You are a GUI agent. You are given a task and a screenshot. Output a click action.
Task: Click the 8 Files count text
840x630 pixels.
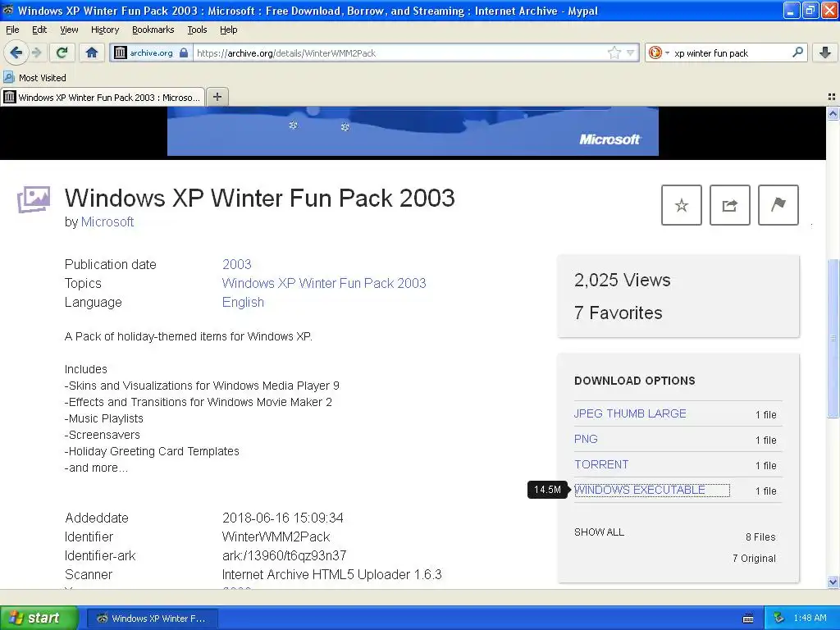tap(760, 536)
